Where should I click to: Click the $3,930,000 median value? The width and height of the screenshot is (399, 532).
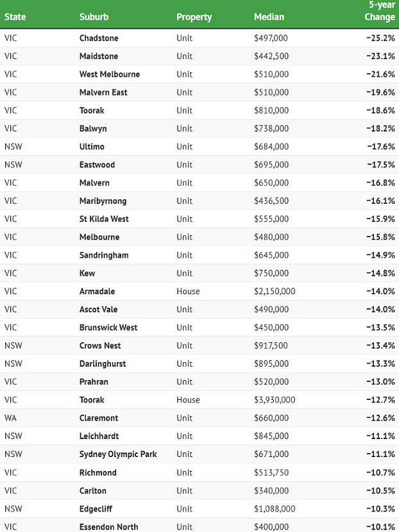tap(275, 400)
